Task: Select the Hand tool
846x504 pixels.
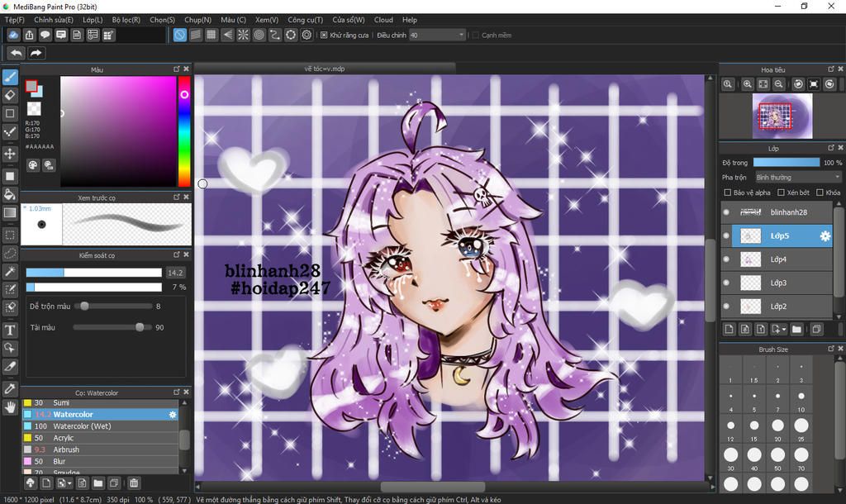Action: point(10,407)
